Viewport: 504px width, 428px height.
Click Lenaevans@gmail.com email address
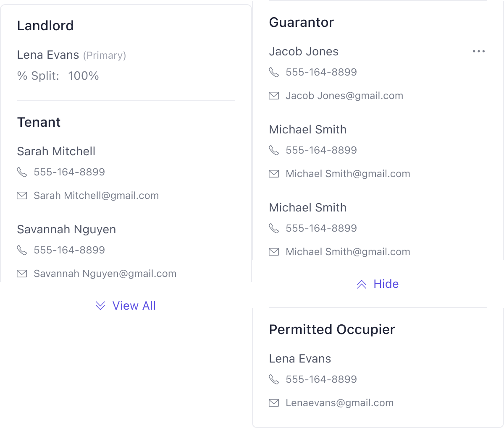[x=339, y=403]
